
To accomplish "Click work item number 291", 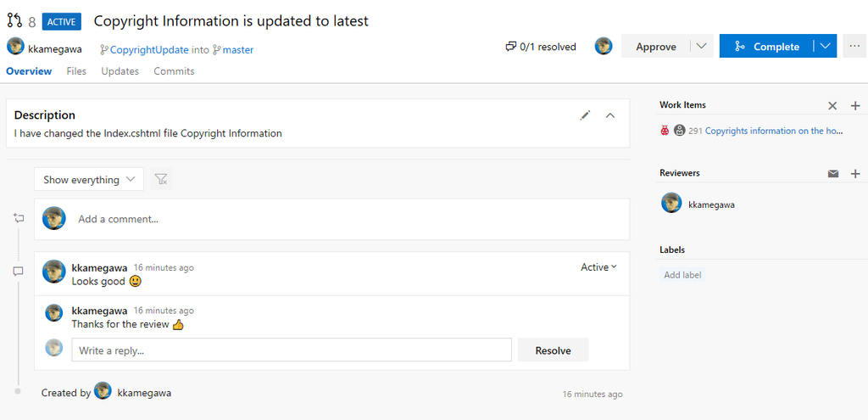I will (695, 131).
